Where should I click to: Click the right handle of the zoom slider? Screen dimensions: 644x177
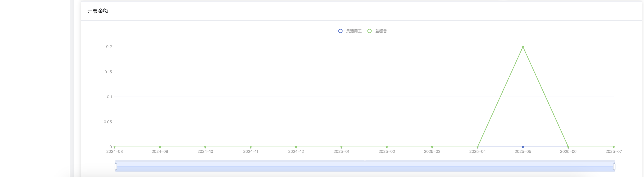[x=614, y=167]
